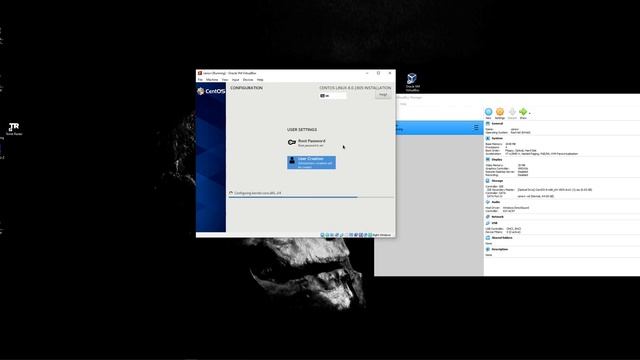Click hard disk activity icon in VM status bar

coord(322,235)
